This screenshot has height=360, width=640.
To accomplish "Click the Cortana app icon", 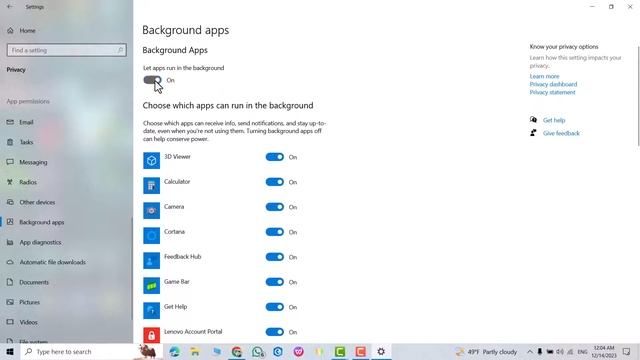I will coord(151,236).
